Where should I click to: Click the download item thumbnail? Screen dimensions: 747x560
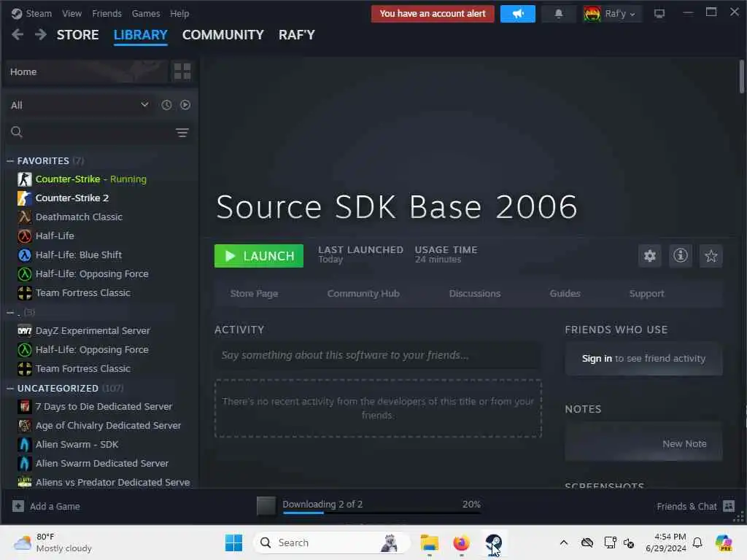266,506
